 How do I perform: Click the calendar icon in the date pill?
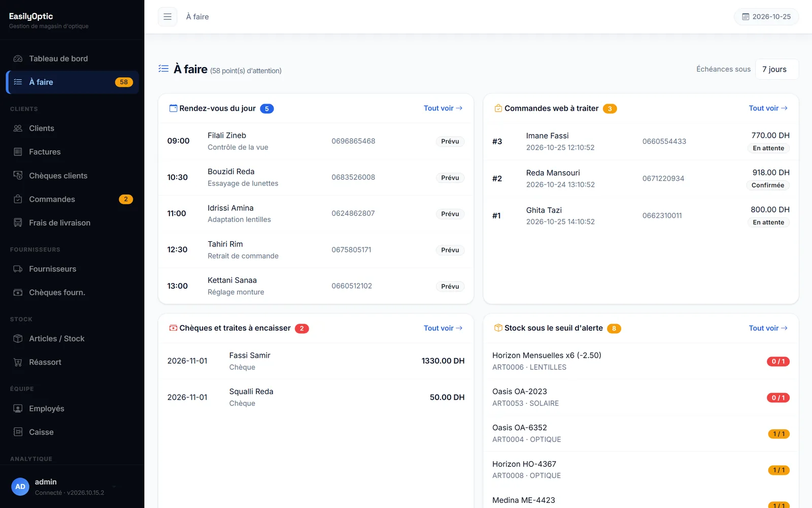click(x=746, y=17)
